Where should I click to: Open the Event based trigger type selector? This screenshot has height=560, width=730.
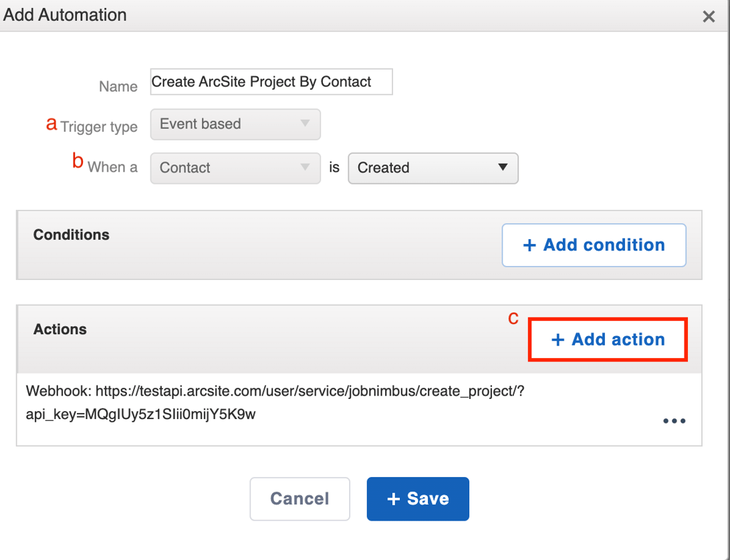tap(235, 124)
